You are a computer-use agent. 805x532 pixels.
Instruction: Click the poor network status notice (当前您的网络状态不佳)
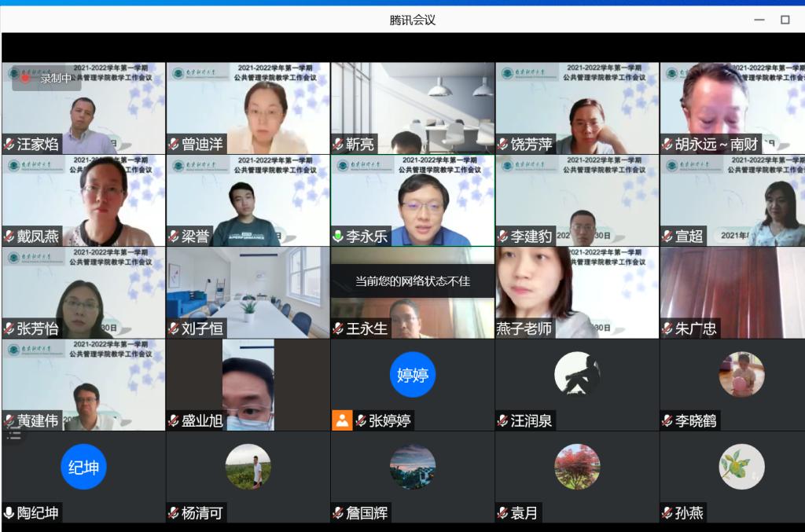pos(412,281)
